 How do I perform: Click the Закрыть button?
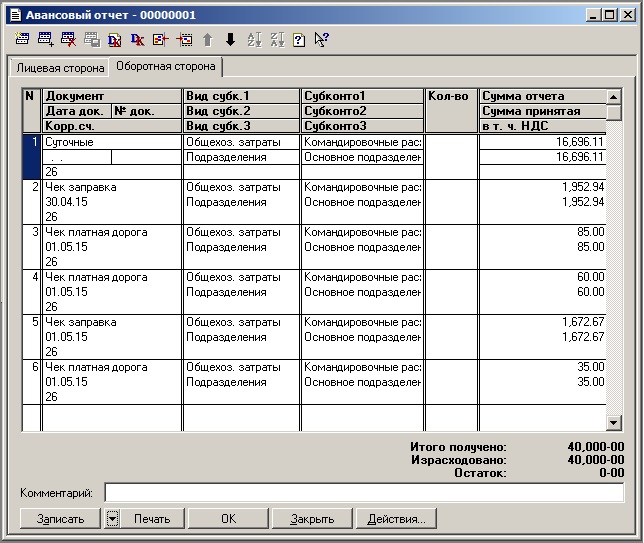(x=312, y=519)
